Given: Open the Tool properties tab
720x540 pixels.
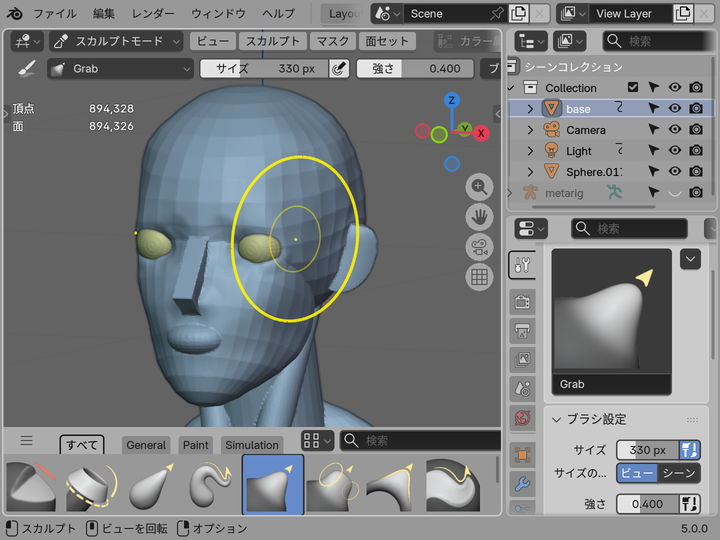Looking at the screenshot, I should coord(523,265).
